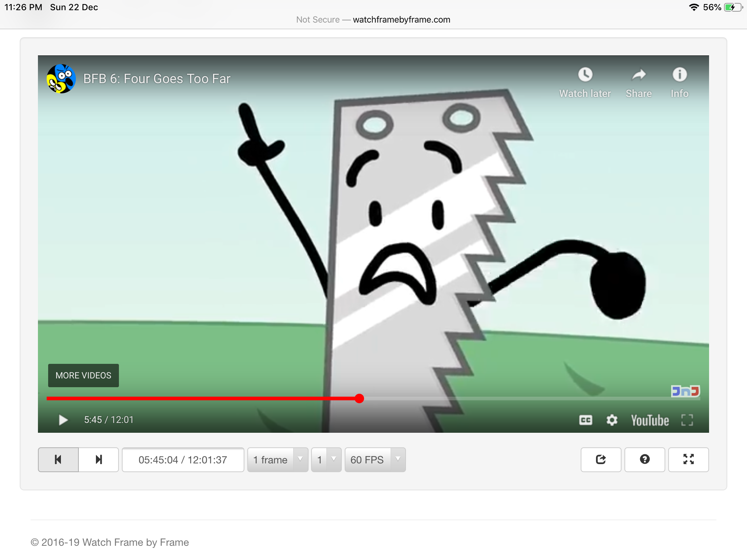Click the Share arrow icon
747x560 pixels.
tap(639, 75)
